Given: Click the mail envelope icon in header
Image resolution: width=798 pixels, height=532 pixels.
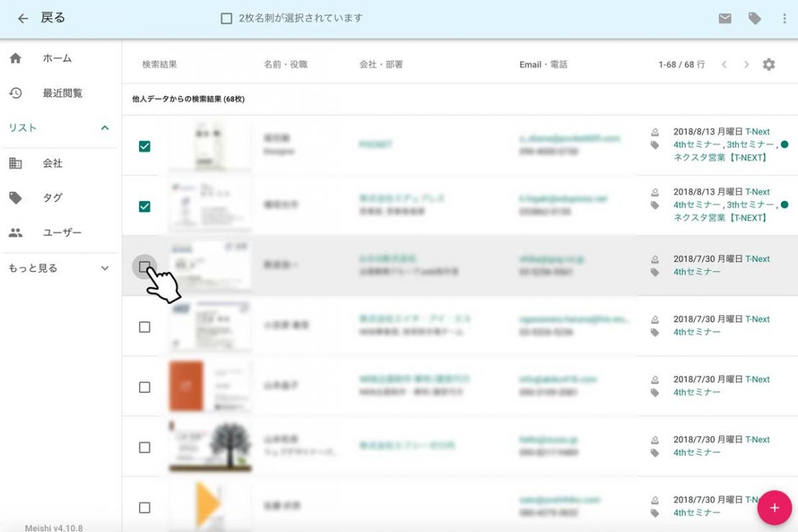Looking at the screenshot, I should [725, 19].
